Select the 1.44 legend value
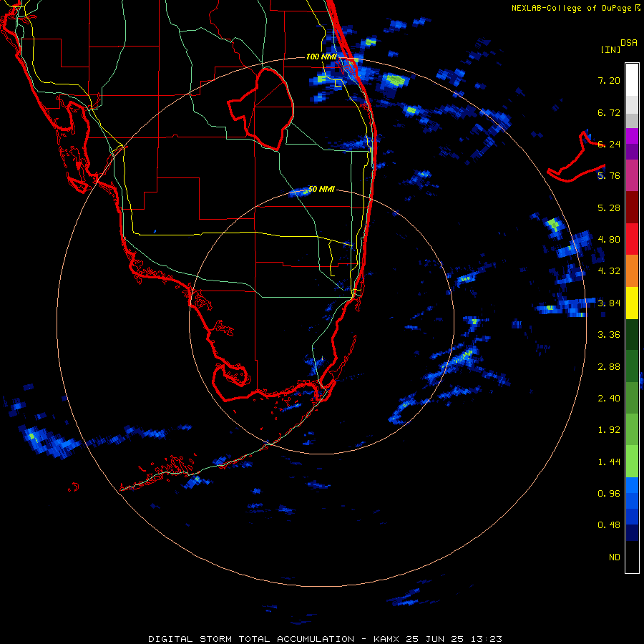The image size is (644, 644). [x=609, y=462]
